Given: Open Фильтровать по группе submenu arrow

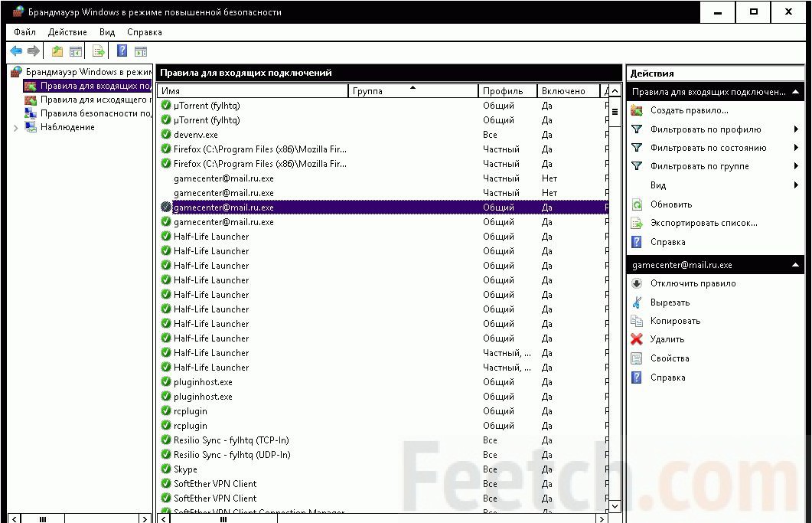Looking at the screenshot, I should pyautogui.click(x=796, y=166).
